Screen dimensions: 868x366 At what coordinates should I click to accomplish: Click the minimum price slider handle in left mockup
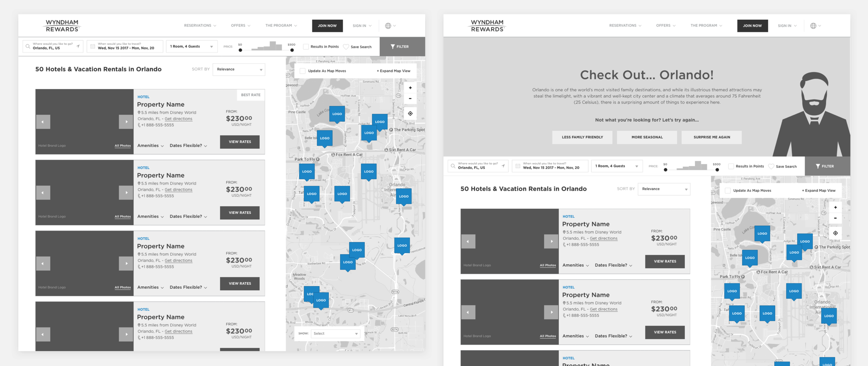240,50
